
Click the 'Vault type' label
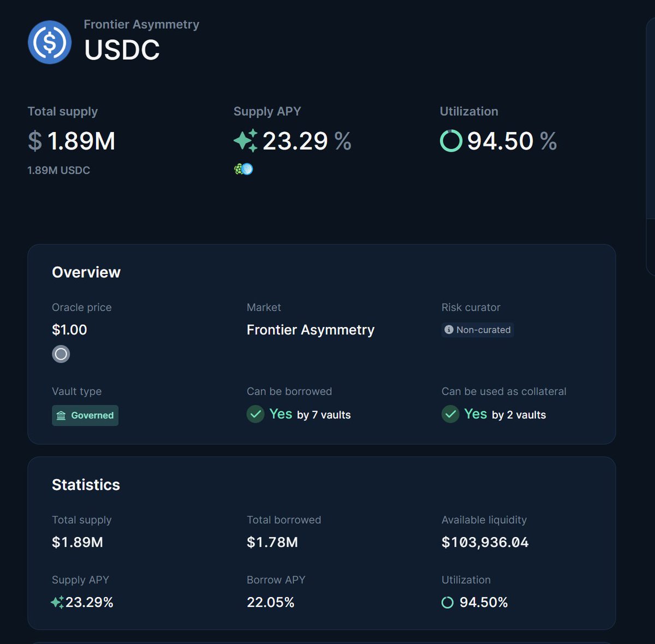pos(77,391)
